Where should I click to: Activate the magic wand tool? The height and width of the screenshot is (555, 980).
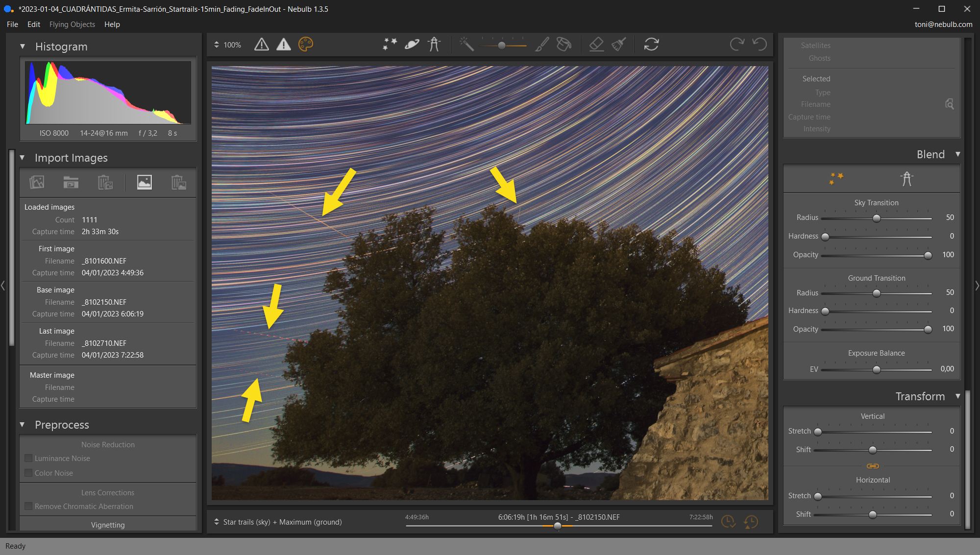pos(466,45)
